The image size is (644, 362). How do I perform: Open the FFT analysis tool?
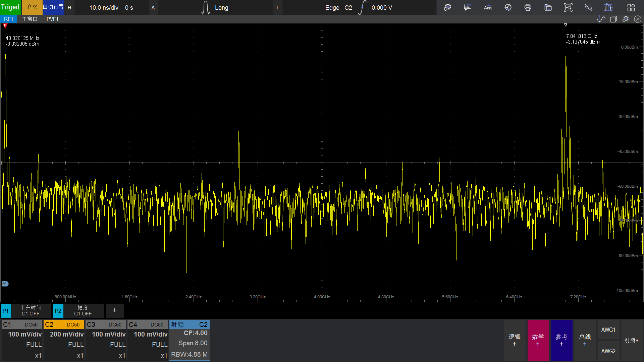coord(467,7)
